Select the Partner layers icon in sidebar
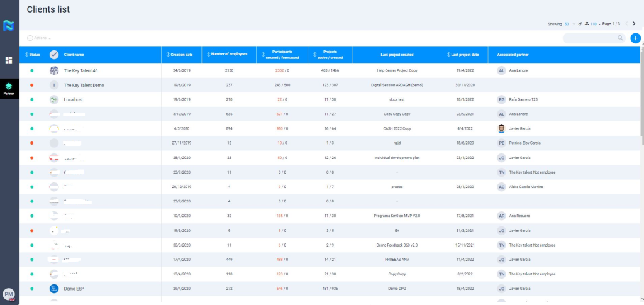The width and height of the screenshot is (644, 305). 9,87
